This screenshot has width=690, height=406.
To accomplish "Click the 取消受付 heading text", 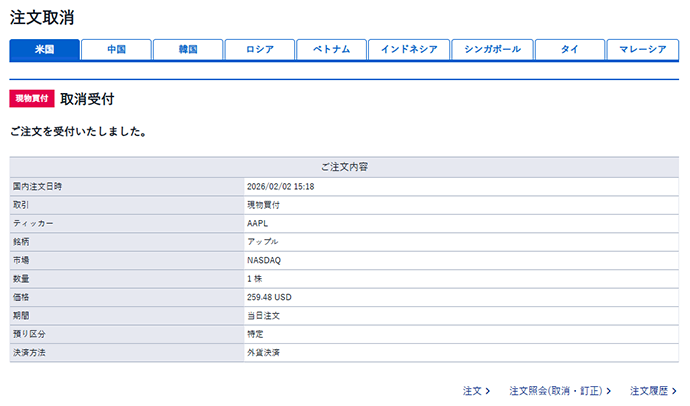I will click(87, 99).
